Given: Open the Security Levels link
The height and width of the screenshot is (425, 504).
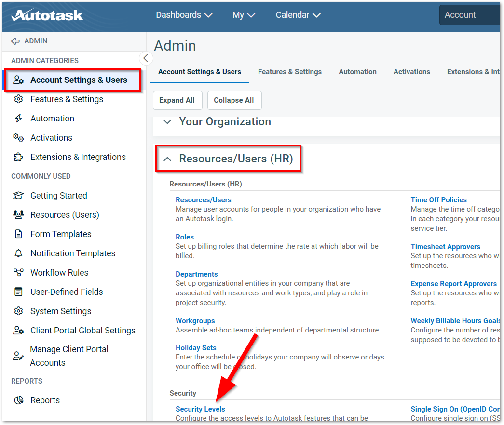Looking at the screenshot, I should pyautogui.click(x=200, y=409).
